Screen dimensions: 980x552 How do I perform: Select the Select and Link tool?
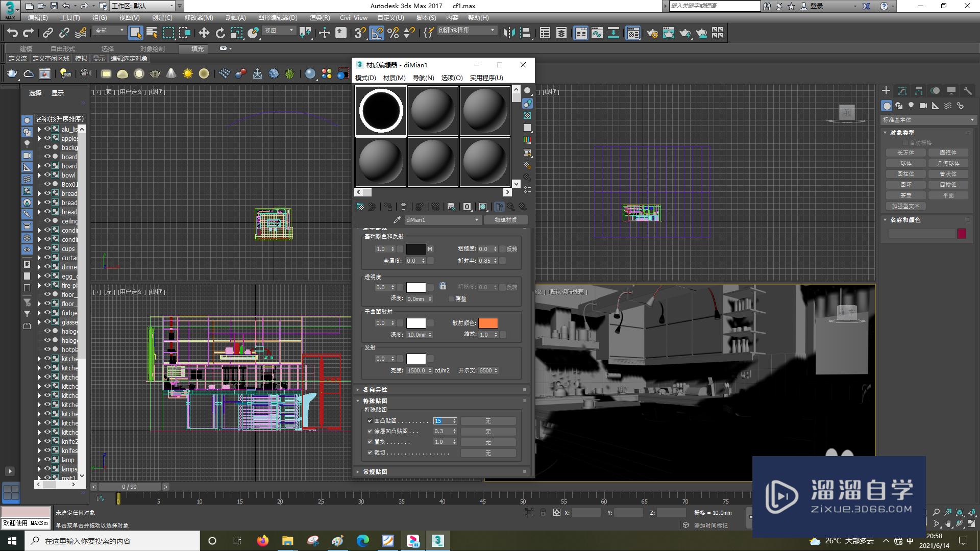coord(47,33)
